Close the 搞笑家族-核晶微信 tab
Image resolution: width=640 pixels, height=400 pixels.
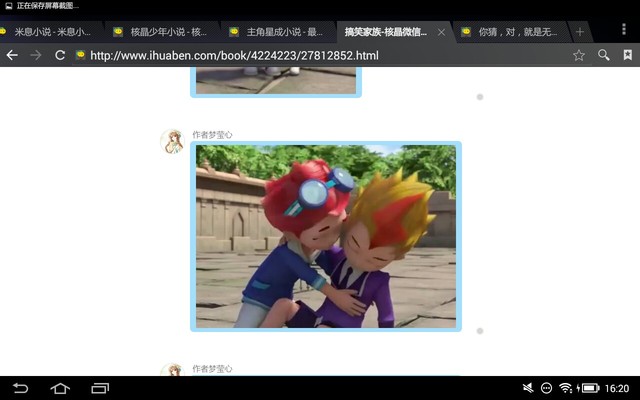pyautogui.click(x=441, y=32)
